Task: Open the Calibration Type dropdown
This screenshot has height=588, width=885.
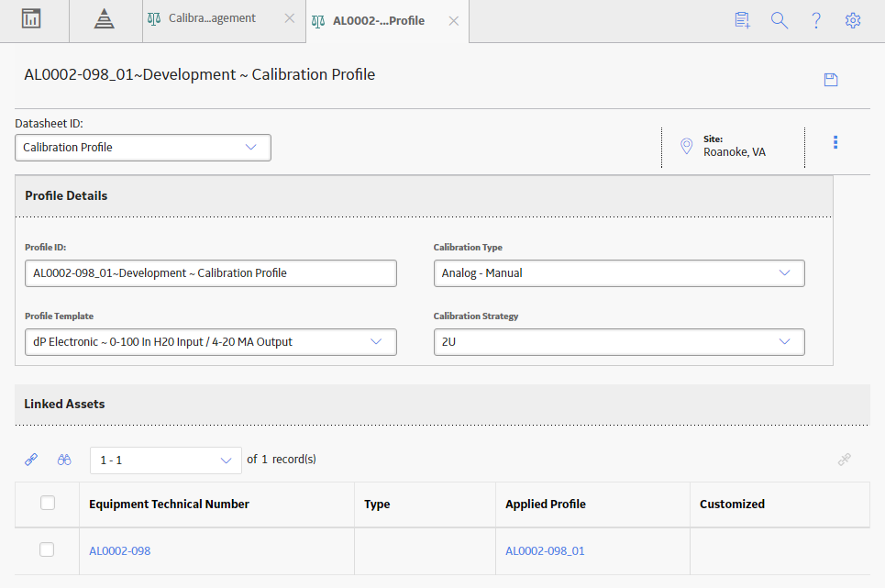Action: [619, 273]
